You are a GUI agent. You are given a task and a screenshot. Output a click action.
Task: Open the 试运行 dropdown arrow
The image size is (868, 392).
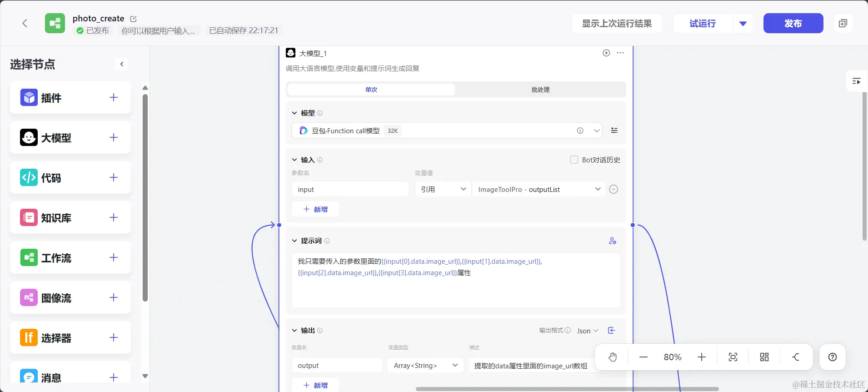[x=743, y=23]
